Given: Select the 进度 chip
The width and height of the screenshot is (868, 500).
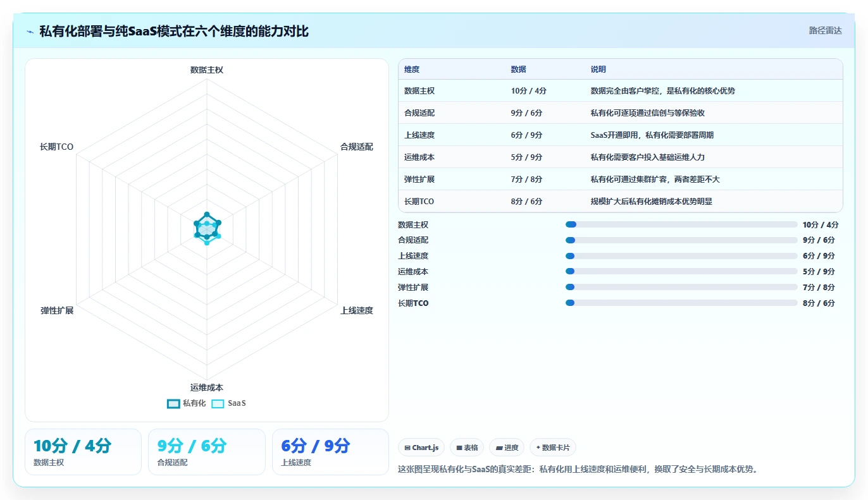Looking at the screenshot, I should coord(507,448).
